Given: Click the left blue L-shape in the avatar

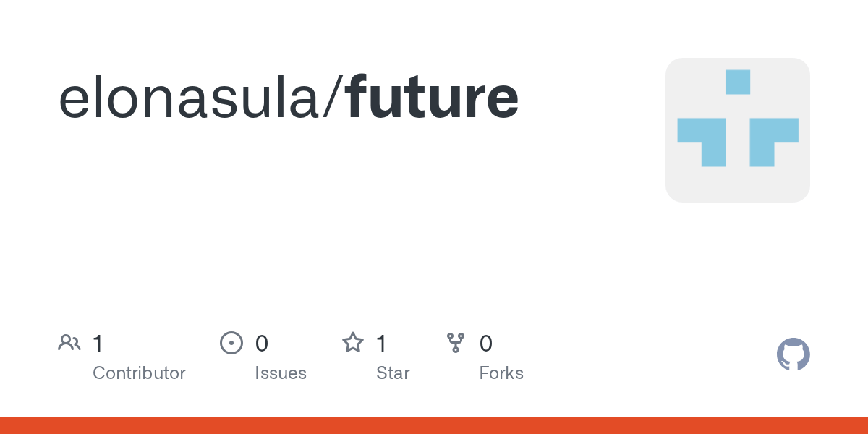Looking at the screenshot, I should point(702,142).
